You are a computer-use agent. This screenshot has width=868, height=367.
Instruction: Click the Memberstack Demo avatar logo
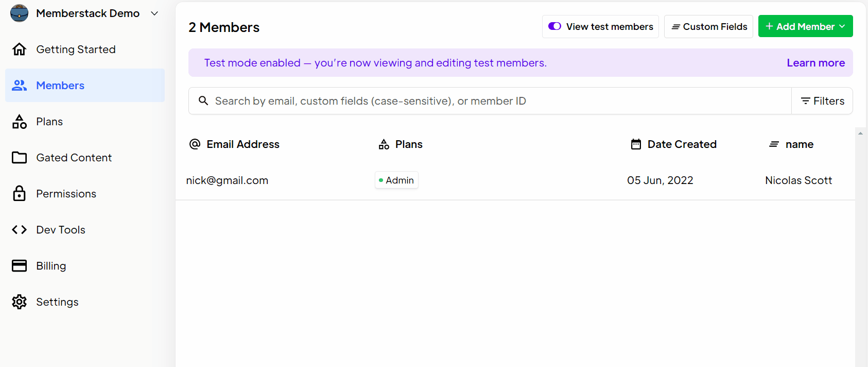(x=19, y=13)
